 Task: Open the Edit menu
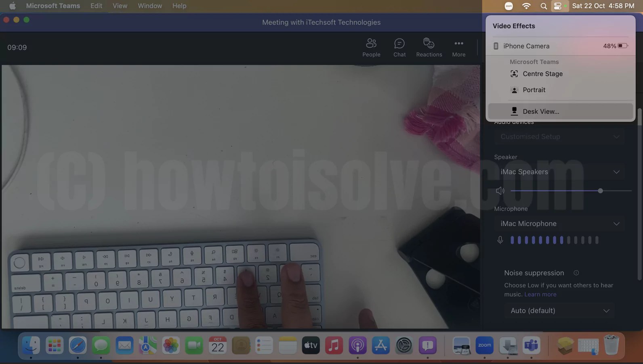96,6
